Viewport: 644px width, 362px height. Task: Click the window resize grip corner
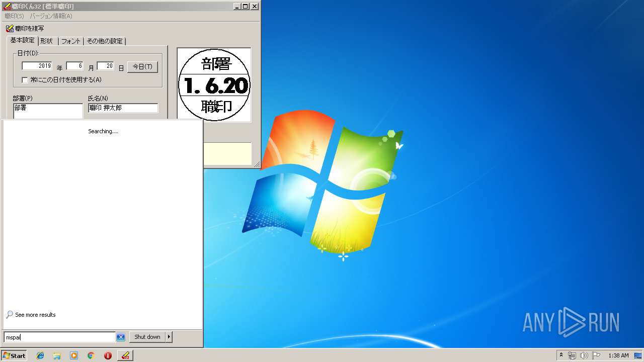tap(257, 164)
